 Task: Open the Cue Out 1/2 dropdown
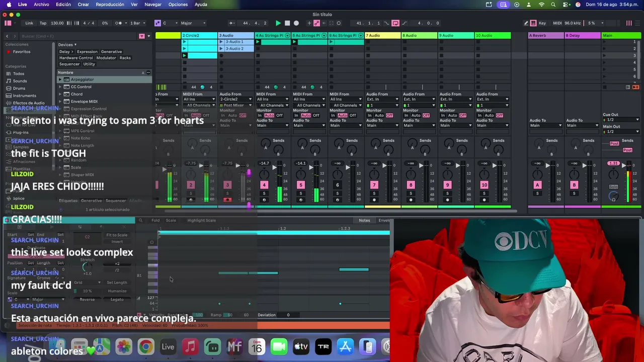(x=621, y=120)
